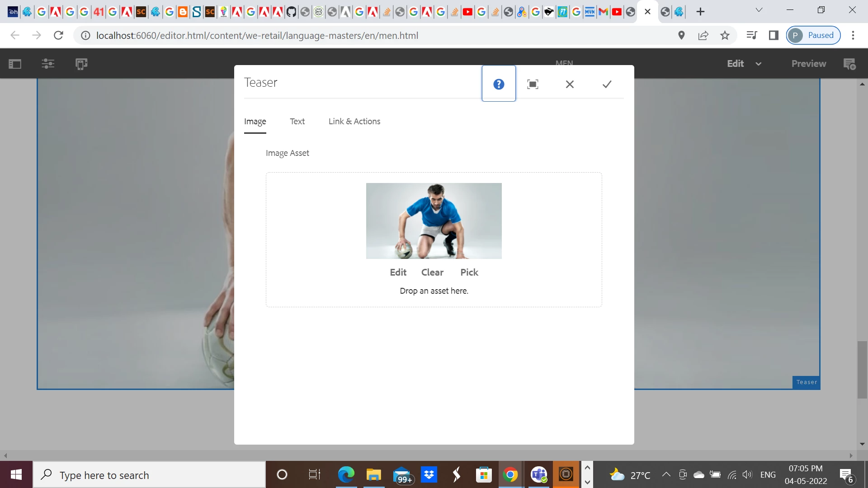Clear the selected image asset

[x=432, y=272]
